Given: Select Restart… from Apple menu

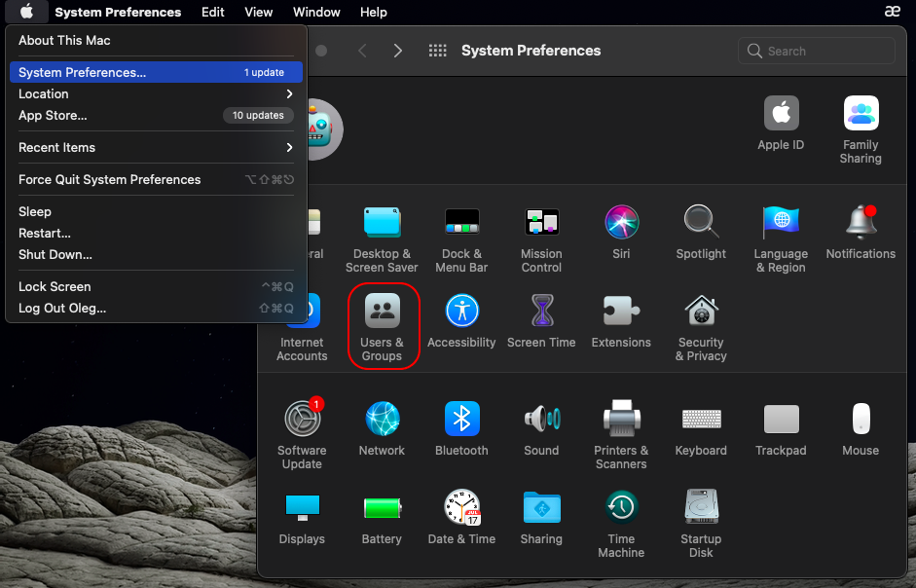Looking at the screenshot, I should click(156, 234).
